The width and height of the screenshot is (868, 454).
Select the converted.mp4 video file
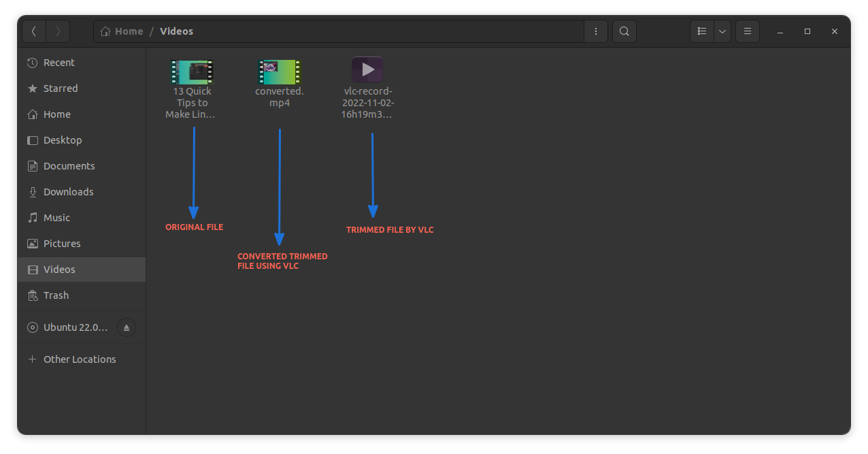tap(280, 72)
